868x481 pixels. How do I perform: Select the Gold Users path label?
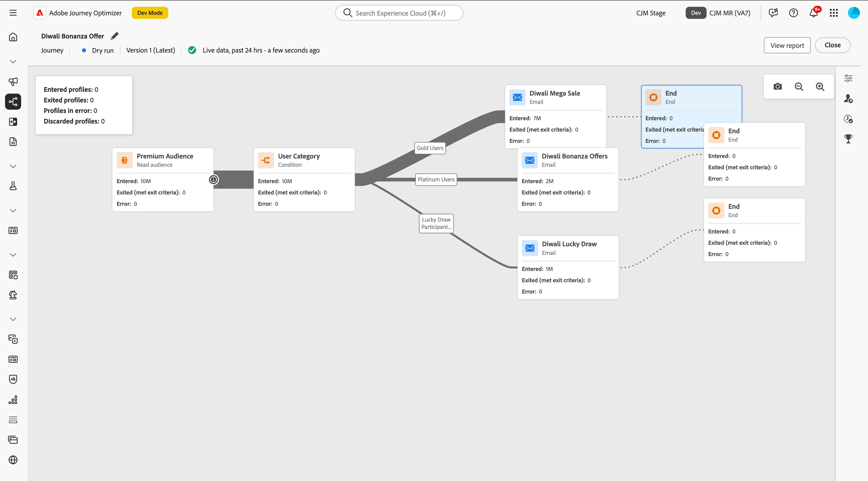point(430,148)
